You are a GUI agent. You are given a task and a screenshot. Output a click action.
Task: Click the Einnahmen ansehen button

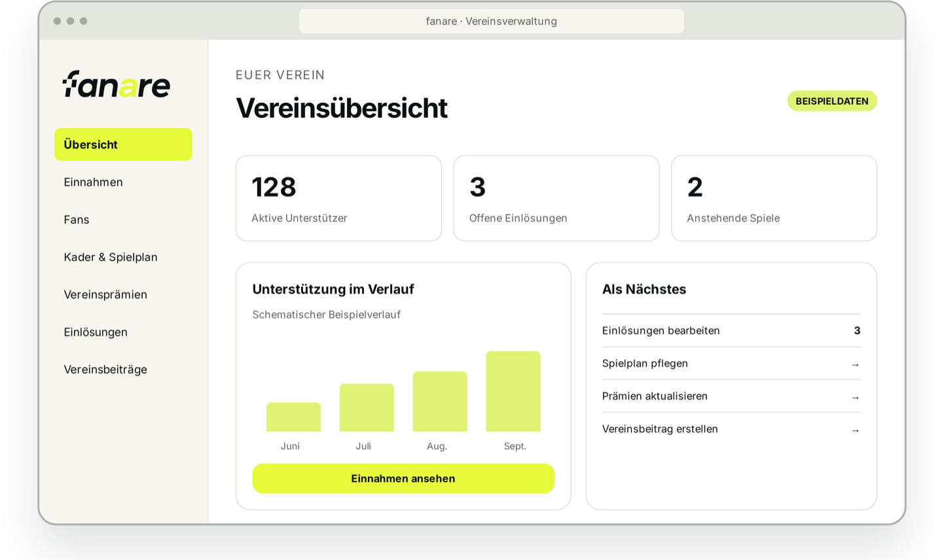(403, 478)
